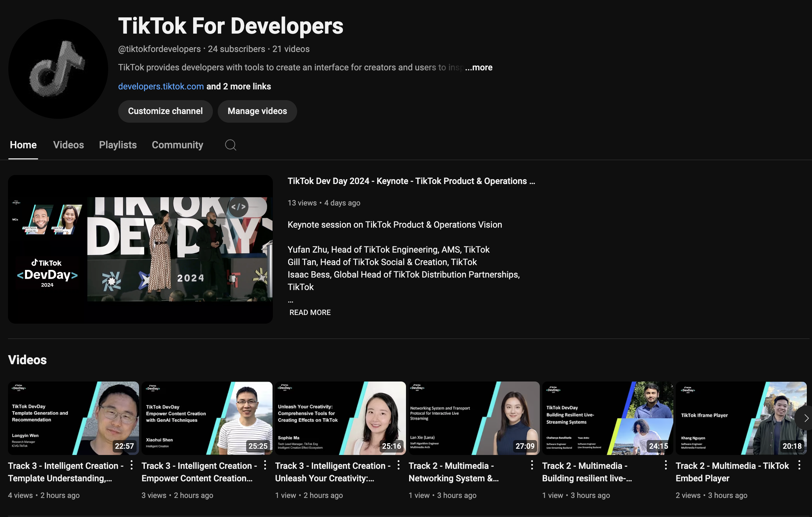Open the developers.tiktok.com link
This screenshot has width=812, height=517.
[161, 87]
